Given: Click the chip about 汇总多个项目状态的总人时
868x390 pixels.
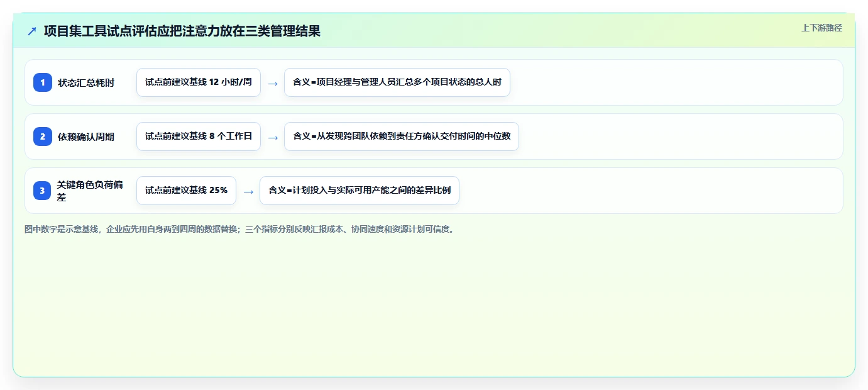Looking at the screenshot, I should [397, 82].
